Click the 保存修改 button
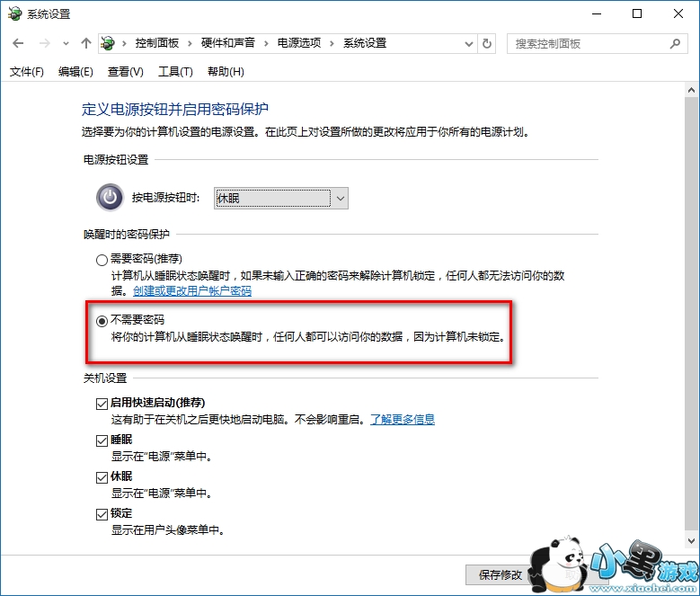Viewport: 700px width, 596px height. pos(500,575)
